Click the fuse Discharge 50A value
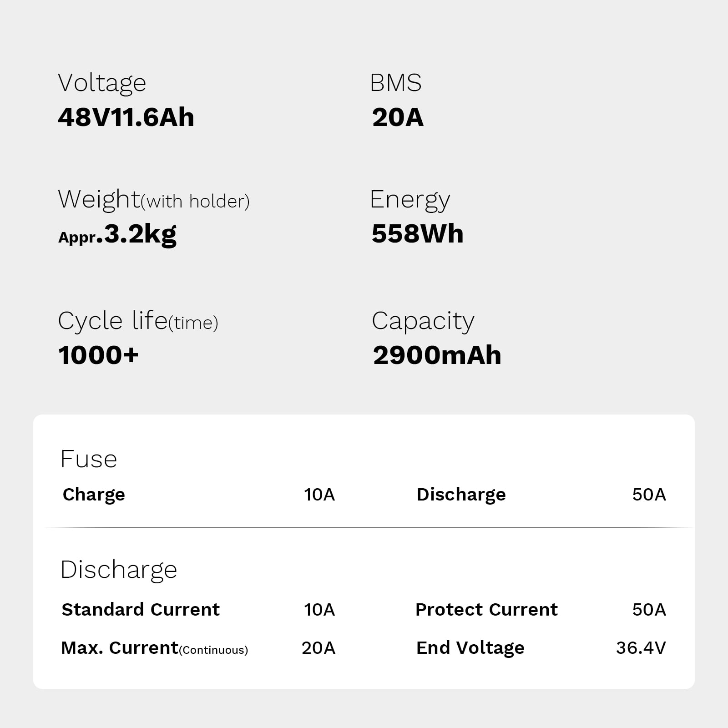Image resolution: width=728 pixels, height=728 pixels. (649, 495)
